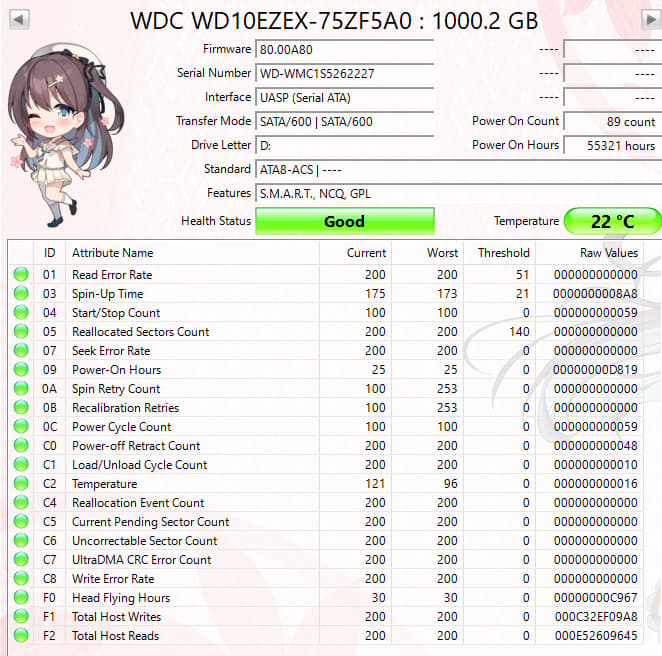This screenshot has width=662, height=656.
Task: Select the Current Pending Sector Count name
Action: 150,521
